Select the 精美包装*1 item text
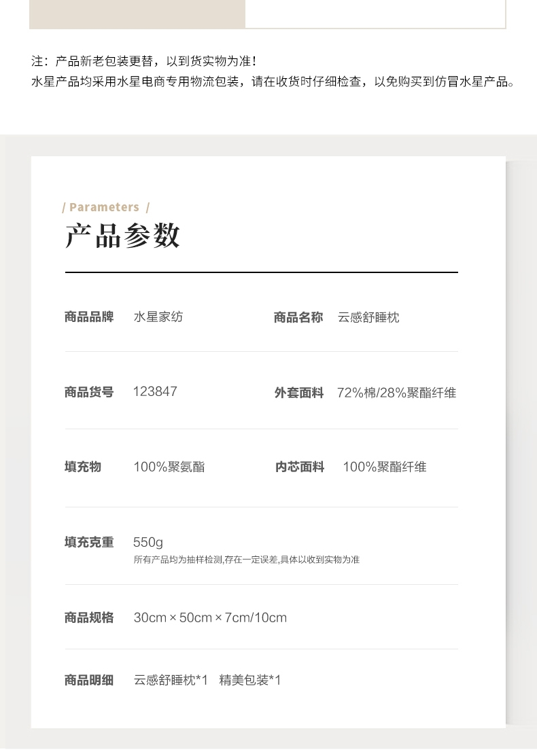 [249, 681]
